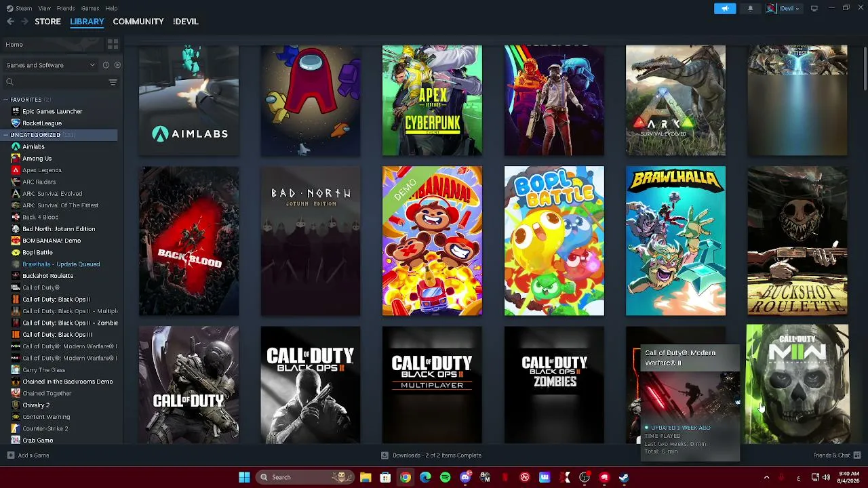Select Aimlabs in the sidebar list

(33, 146)
